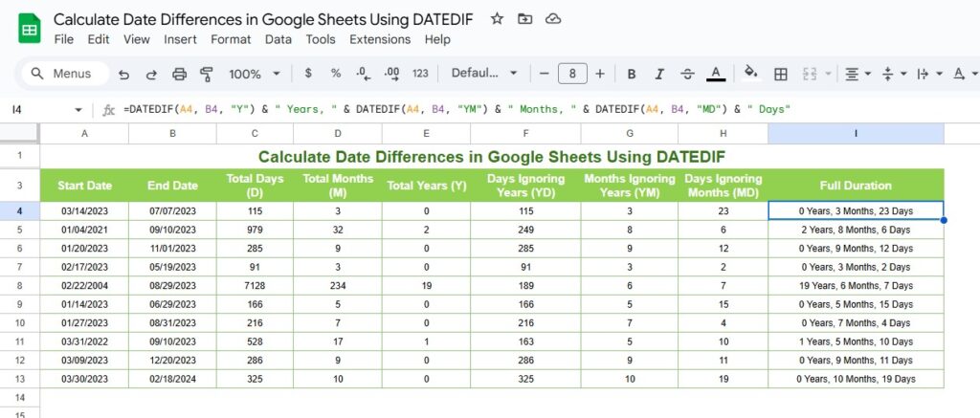Undo the last action
This screenshot has height=418, width=980.
pos(123,74)
